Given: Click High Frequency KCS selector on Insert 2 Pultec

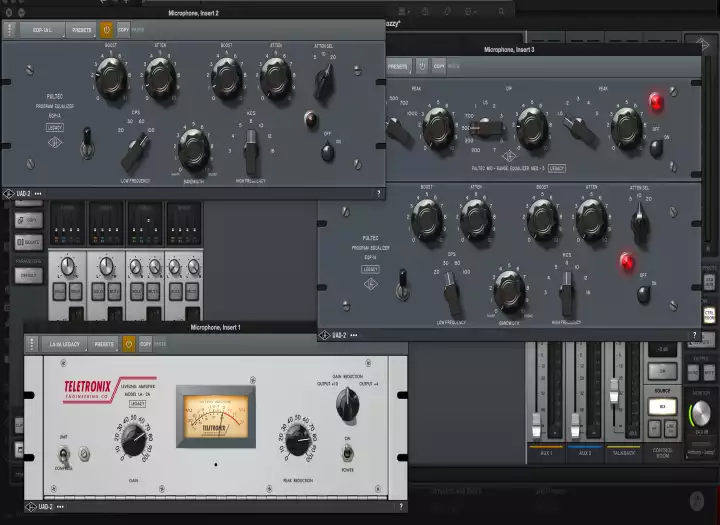Looking at the screenshot, I should (x=251, y=151).
